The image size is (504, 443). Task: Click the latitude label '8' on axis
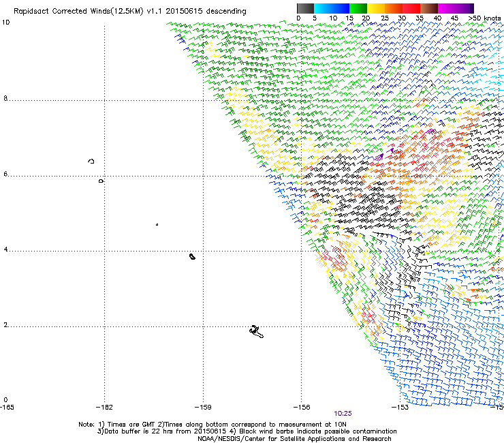click(5, 98)
